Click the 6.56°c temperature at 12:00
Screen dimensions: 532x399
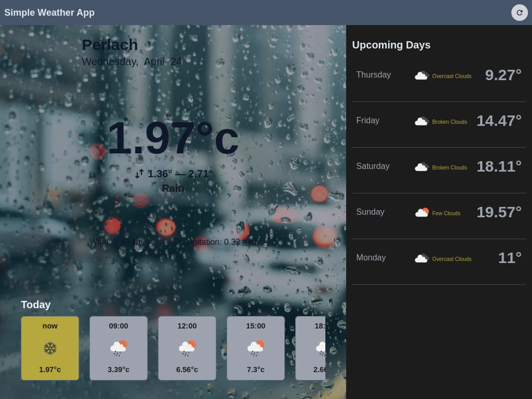click(187, 369)
